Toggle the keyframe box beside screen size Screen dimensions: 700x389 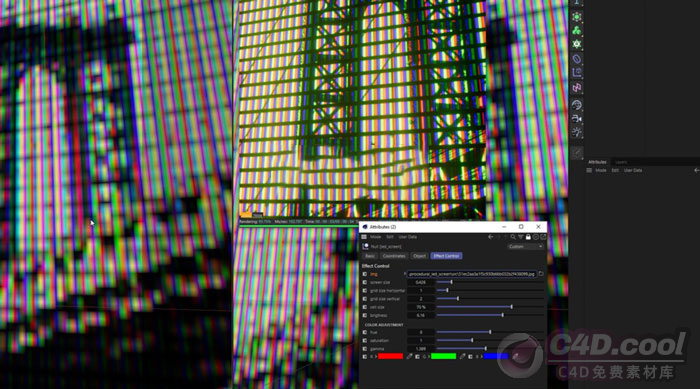(x=365, y=282)
